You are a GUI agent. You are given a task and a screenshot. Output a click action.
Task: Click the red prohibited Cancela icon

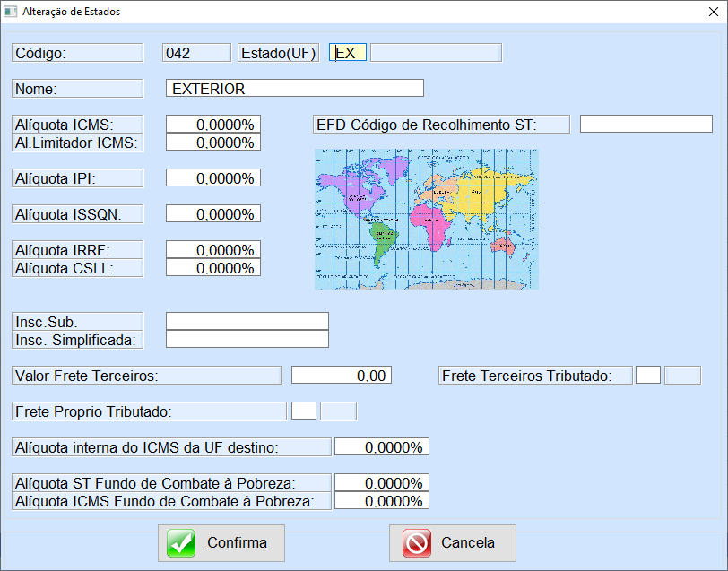pyautogui.click(x=417, y=543)
